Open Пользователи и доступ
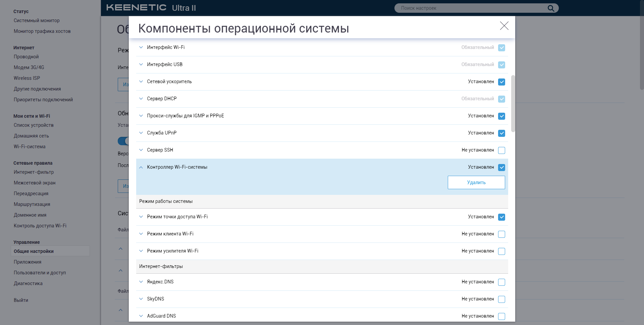Image resolution: width=644 pixels, height=325 pixels. (x=40, y=273)
